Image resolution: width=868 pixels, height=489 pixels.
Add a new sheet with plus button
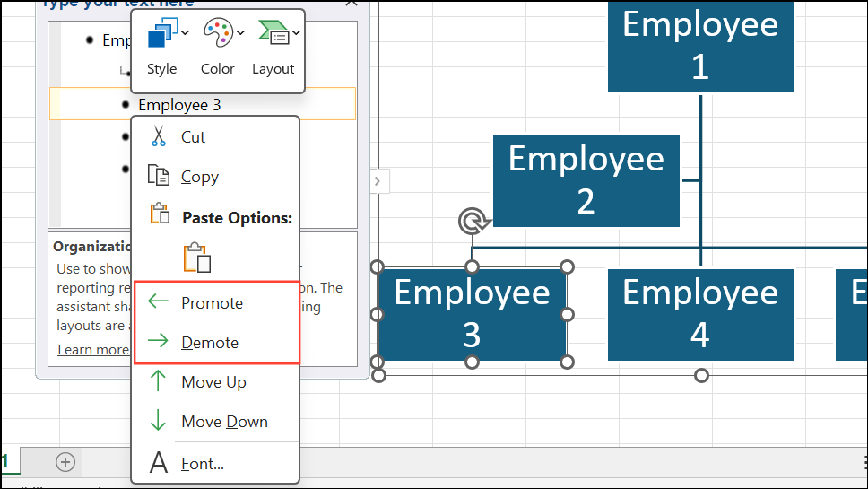65,462
